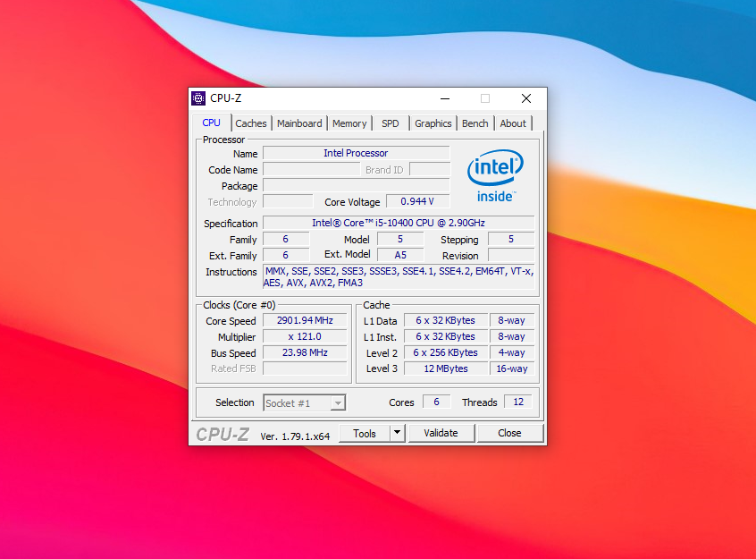Click the L1 Inst. 6 x 32 KBytes value
Image resolution: width=756 pixels, height=559 pixels.
[x=446, y=337]
